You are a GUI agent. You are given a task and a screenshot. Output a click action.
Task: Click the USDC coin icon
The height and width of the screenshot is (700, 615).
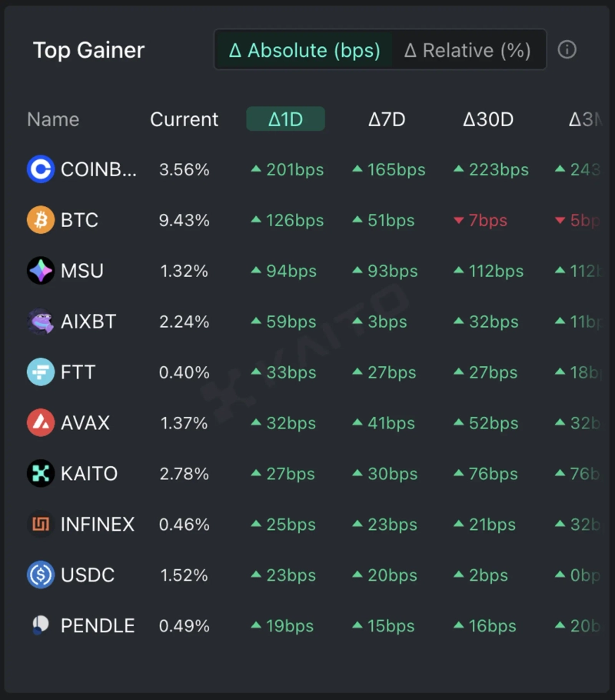point(41,575)
